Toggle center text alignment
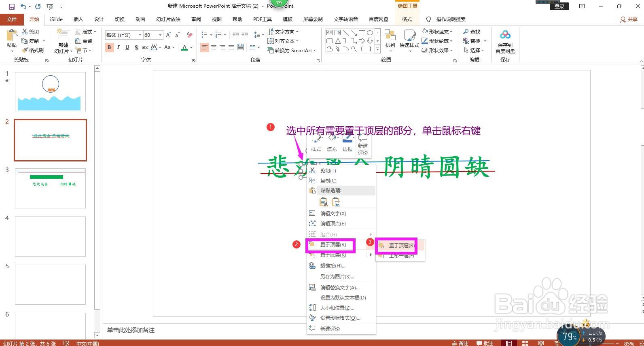Image resolution: width=644 pixels, height=346 pixels. [x=214, y=47]
